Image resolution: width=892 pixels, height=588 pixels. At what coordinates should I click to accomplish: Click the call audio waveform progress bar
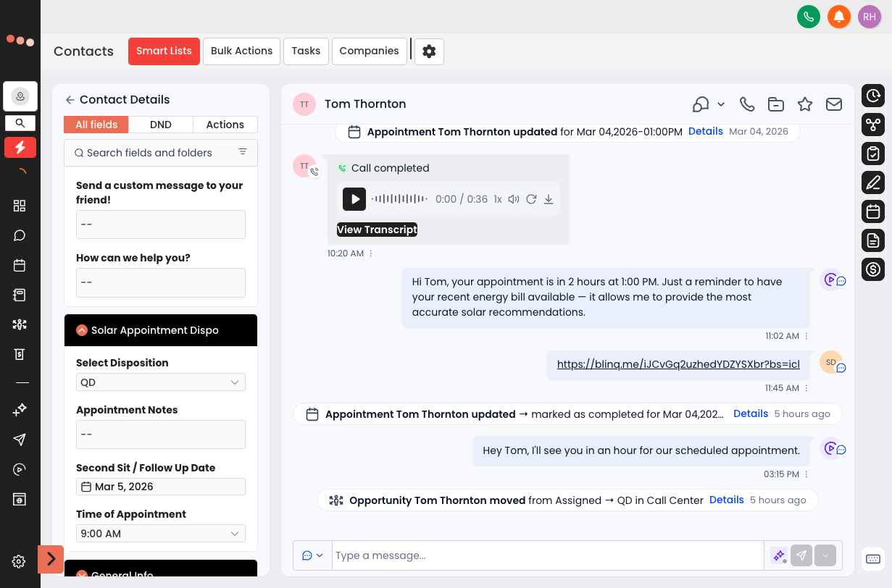click(399, 199)
